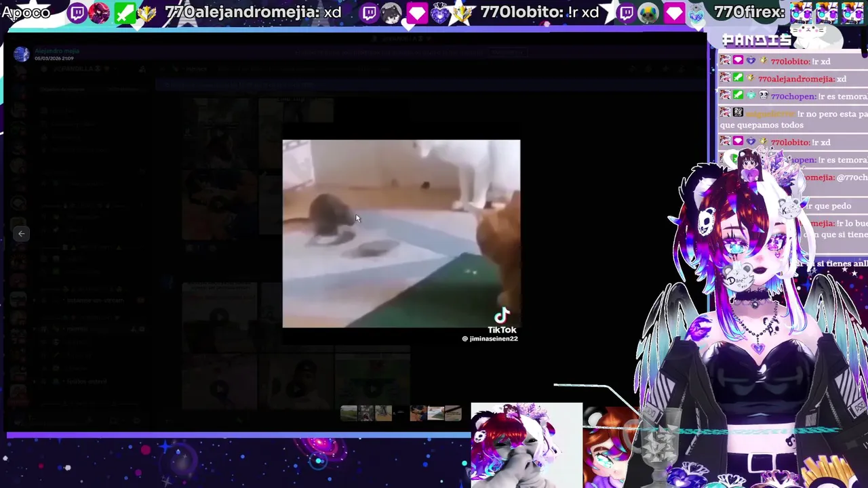Click the 'Apoco' text in the ticker
Screen dimensions: 868x488
(26, 12)
